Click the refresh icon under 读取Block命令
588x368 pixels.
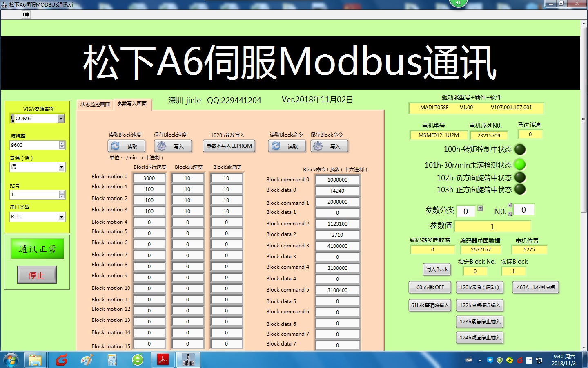pos(276,146)
